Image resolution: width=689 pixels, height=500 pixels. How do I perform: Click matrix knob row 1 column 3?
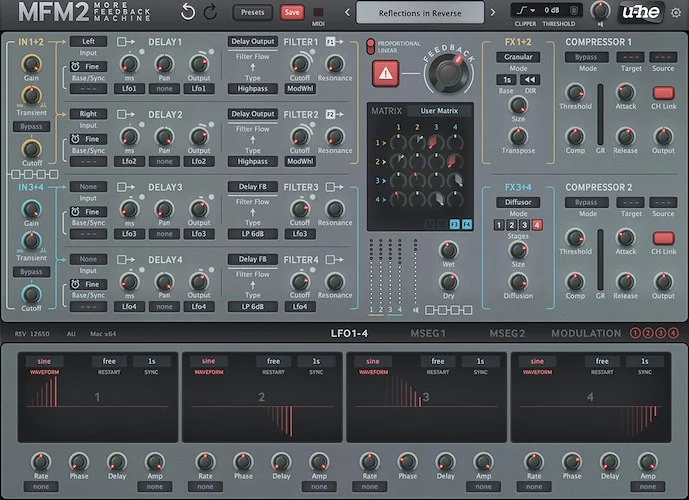[436, 142]
